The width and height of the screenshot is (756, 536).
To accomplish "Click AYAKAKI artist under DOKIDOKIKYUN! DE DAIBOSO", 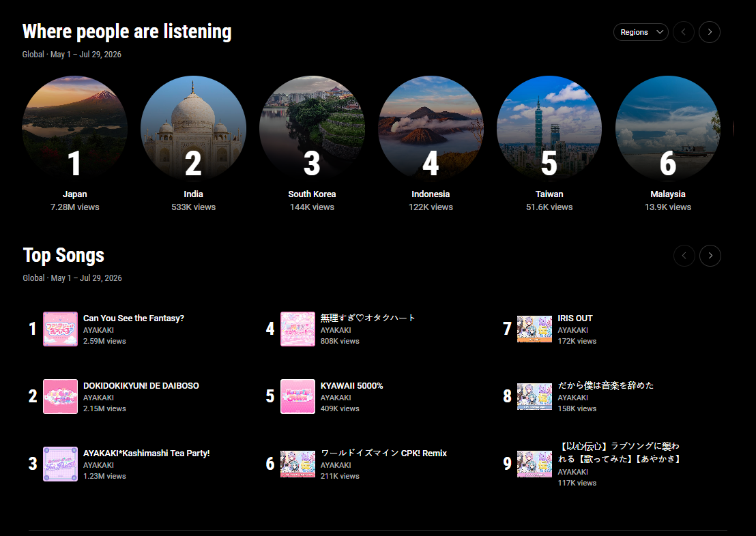I will pos(98,398).
